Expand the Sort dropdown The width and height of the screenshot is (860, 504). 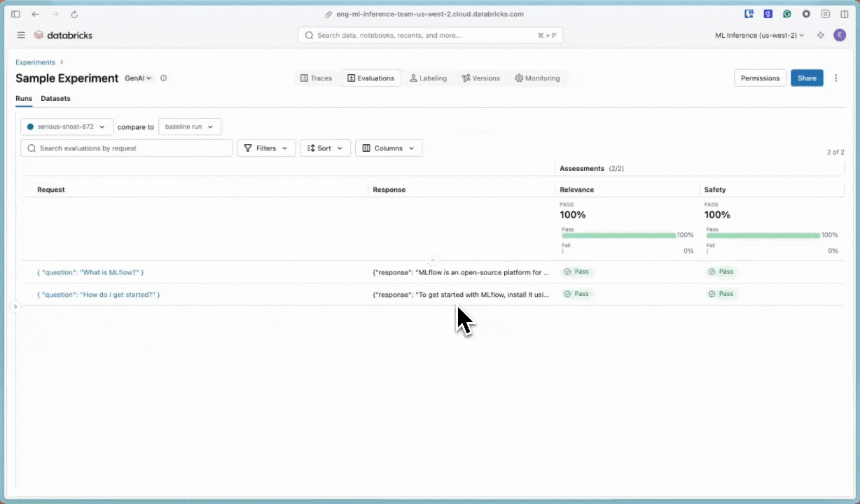tap(325, 148)
